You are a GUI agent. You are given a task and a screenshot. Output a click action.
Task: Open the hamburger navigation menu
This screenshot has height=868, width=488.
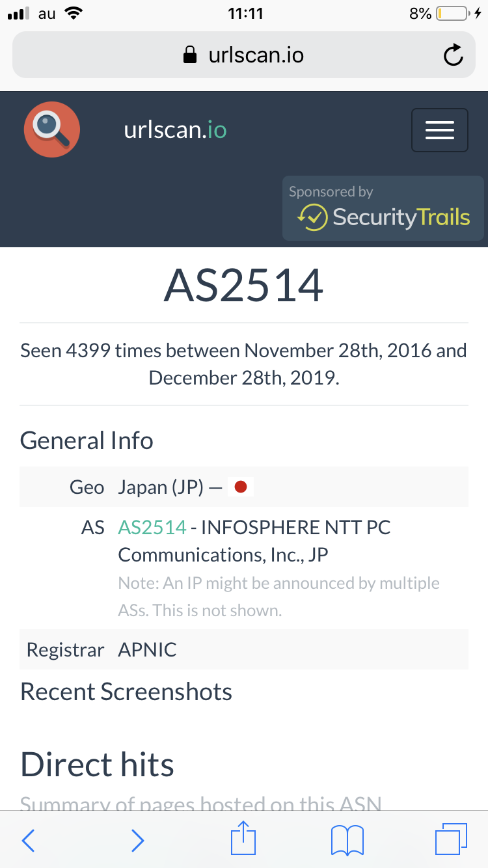coord(439,130)
